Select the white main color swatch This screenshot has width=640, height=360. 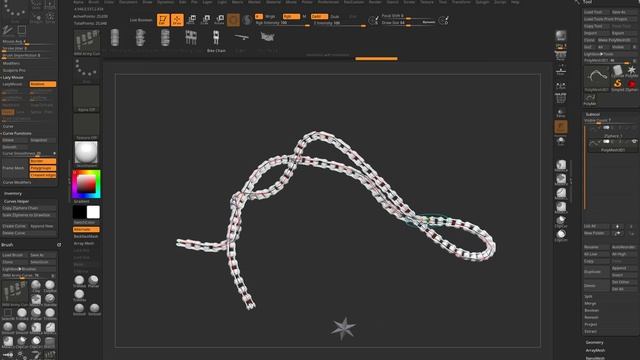[x=93, y=212]
